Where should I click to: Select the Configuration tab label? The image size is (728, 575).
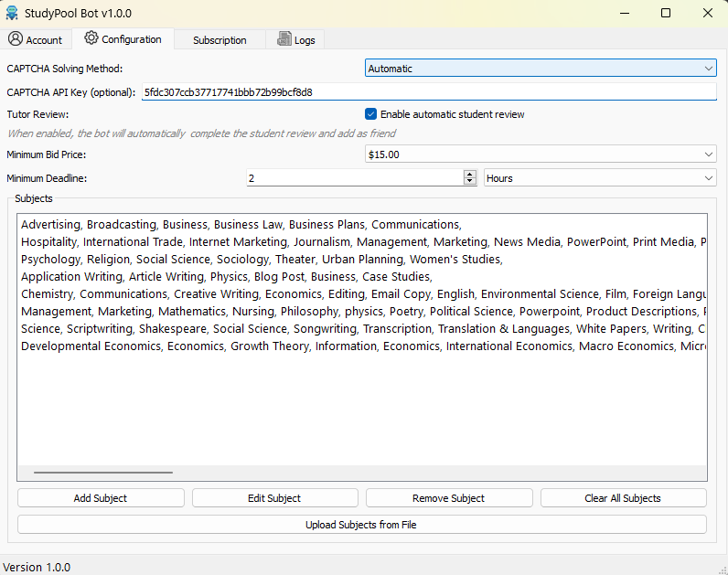click(132, 39)
